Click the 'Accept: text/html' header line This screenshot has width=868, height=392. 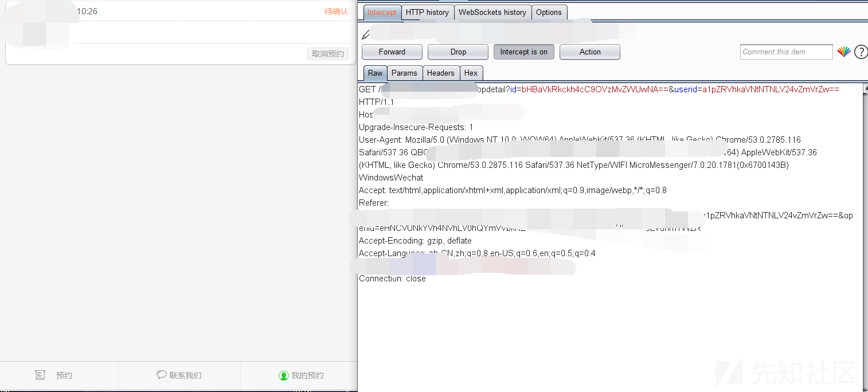tap(513, 190)
